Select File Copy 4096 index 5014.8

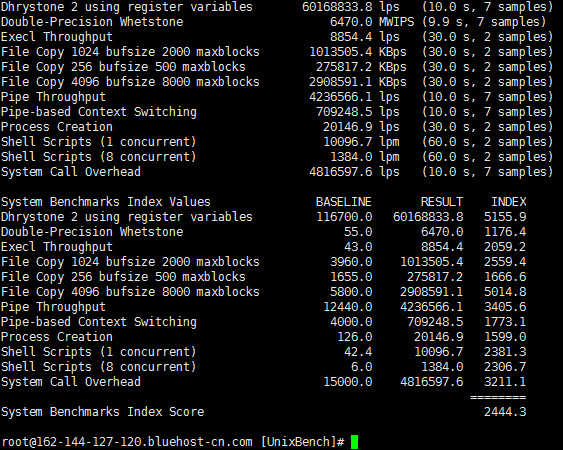point(505,292)
